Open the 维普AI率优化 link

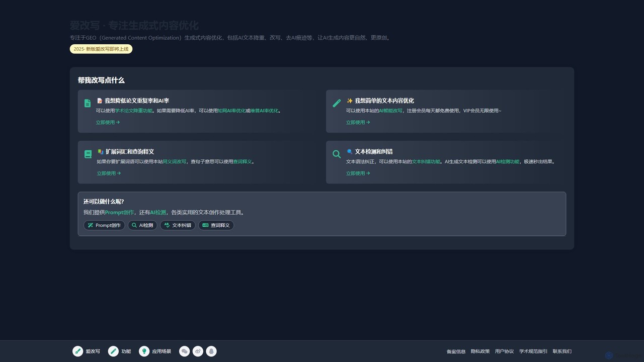coord(264,111)
